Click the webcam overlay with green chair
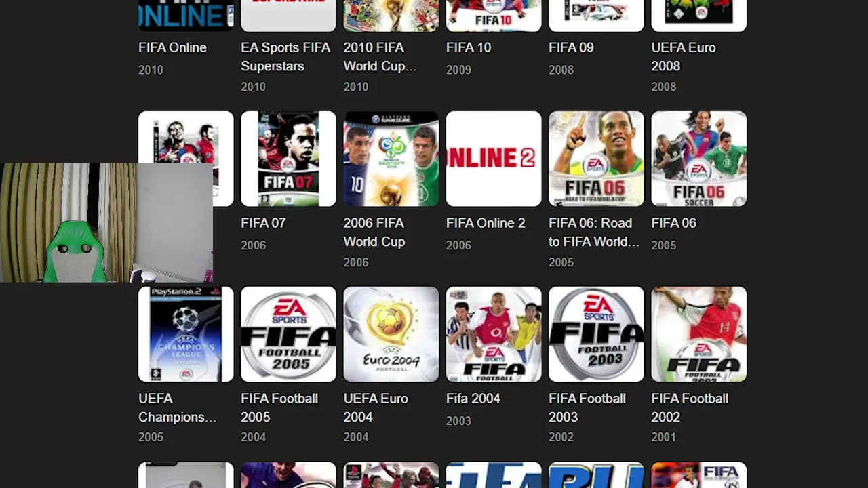The width and height of the screenshot is (868, 488). point(106,222)
